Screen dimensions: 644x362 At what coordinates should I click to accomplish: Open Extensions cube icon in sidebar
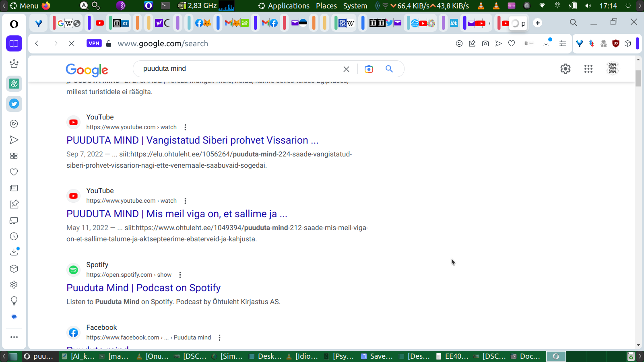[14, 269]
